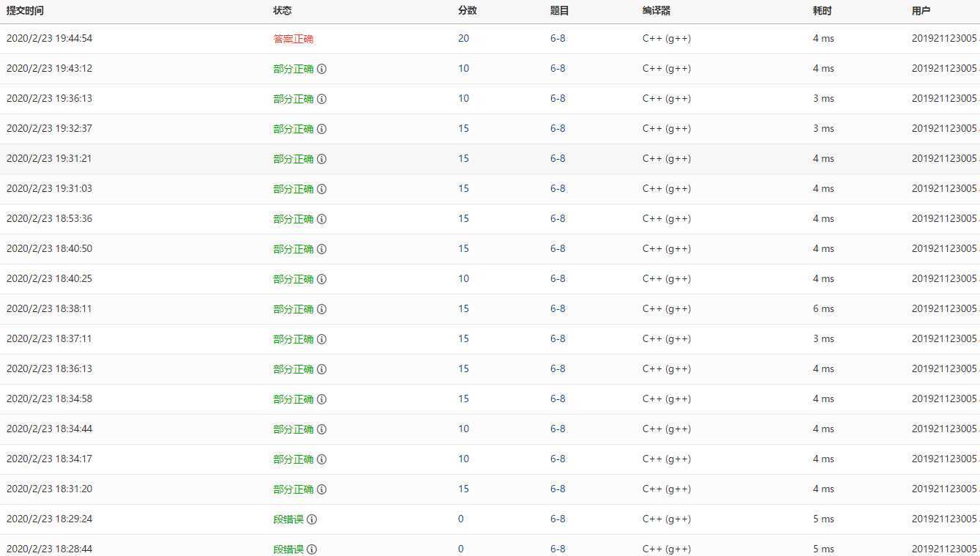Click info icon for 18:53:36 submission
Viewport: 980px width, 556px height.
(x=322, y=219)
